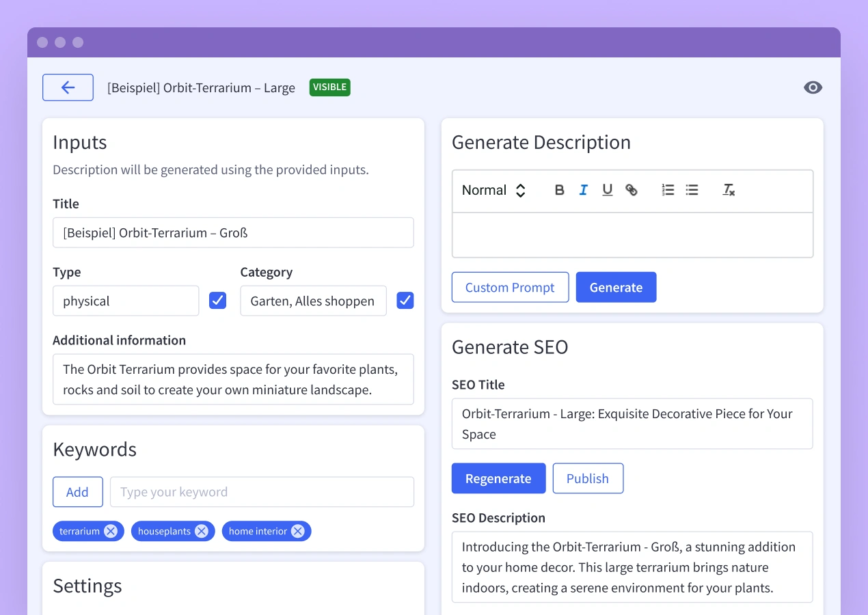
Task: Create a numbered list in the editor
Action: tap(668, 190)
